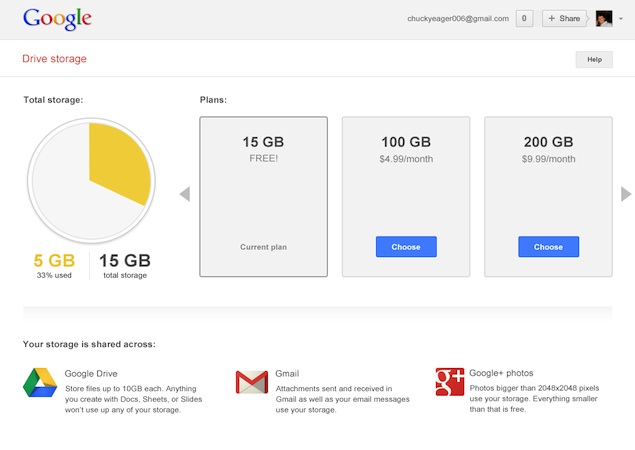
Task: Click the Google Drive title text
Action: click(x=91, y=373)
